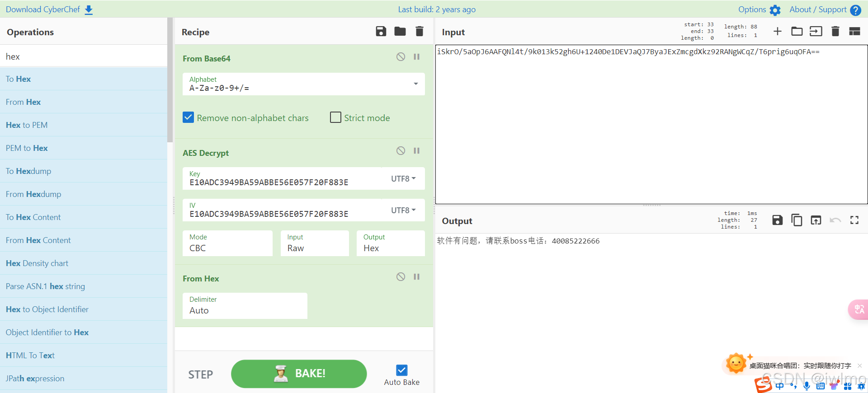
Task: Select JPath expression operation
Action: coord(84,379)
